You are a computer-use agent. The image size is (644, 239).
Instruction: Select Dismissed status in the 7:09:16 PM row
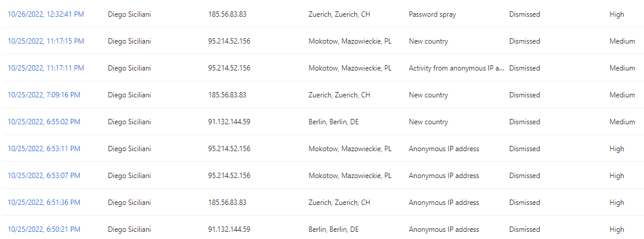coord(524,95)
